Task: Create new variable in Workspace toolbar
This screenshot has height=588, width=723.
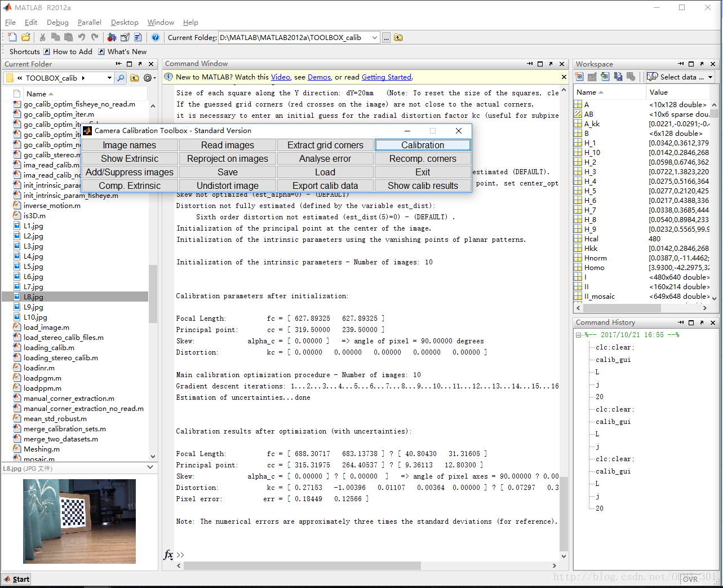Action: 579,77
